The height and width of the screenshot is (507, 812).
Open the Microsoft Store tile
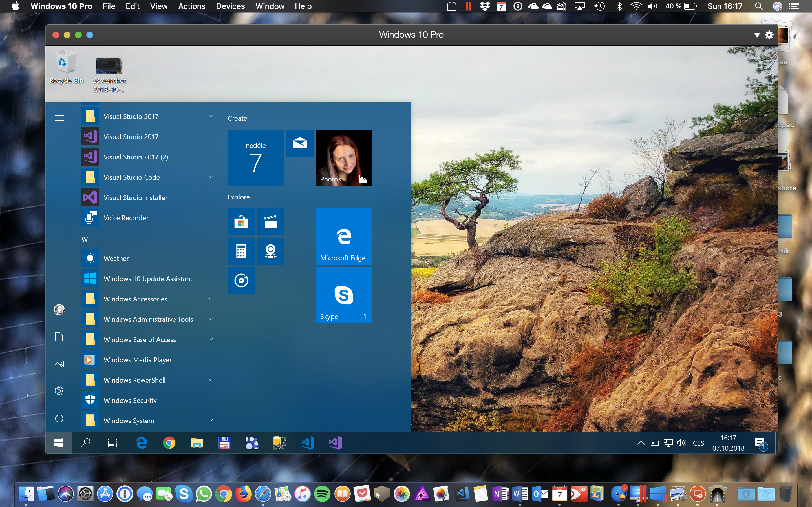click(x=241, y=222)
